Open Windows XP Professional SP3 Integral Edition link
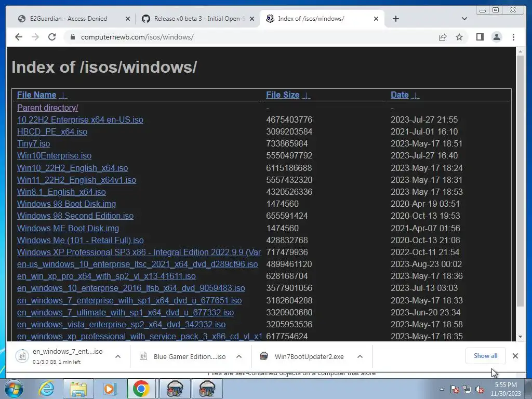Screen dimensions: 532x399 139,252
